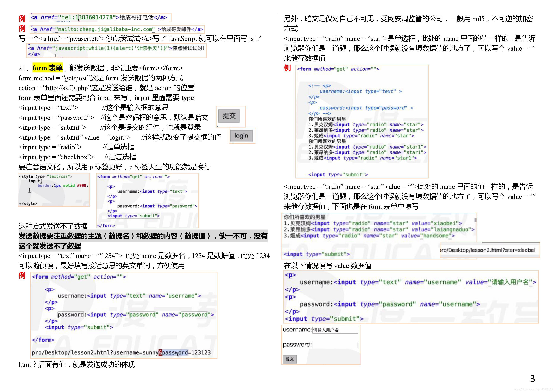Click the code text "你点我试试呀!"

[188, 48]
